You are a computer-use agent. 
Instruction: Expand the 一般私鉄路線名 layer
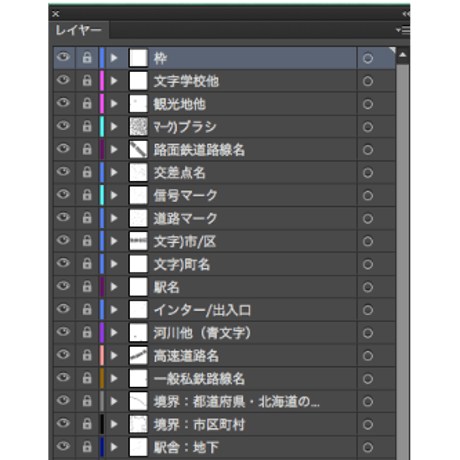[114, 378]
